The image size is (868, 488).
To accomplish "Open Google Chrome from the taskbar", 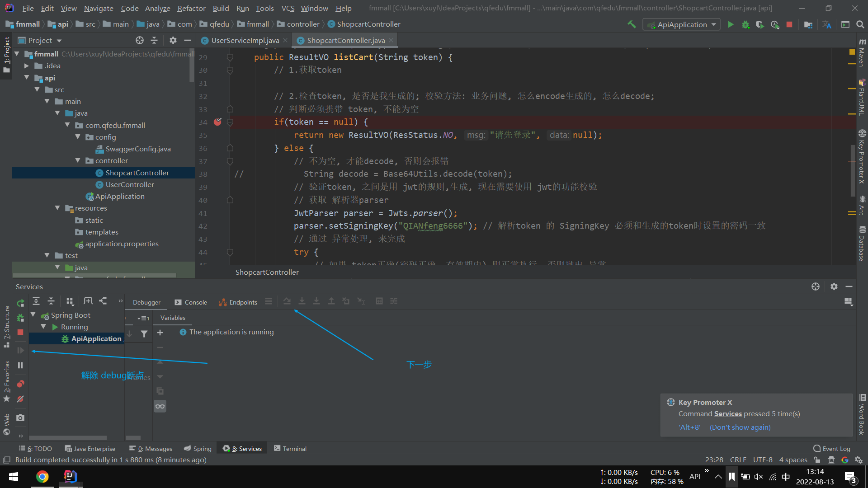I will [x=42, y=477].
